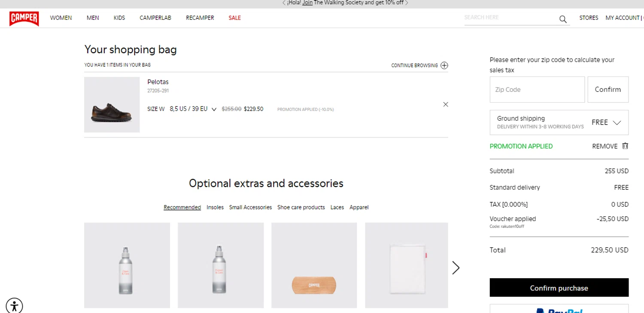Viewport: 644px width, 313px height.
Task: Open the SALE menu
Action: [x=234, y=18]
